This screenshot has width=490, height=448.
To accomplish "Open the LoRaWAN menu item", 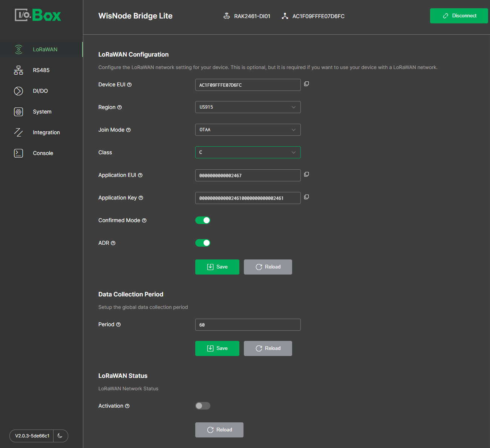I will (x=41, y=49).
